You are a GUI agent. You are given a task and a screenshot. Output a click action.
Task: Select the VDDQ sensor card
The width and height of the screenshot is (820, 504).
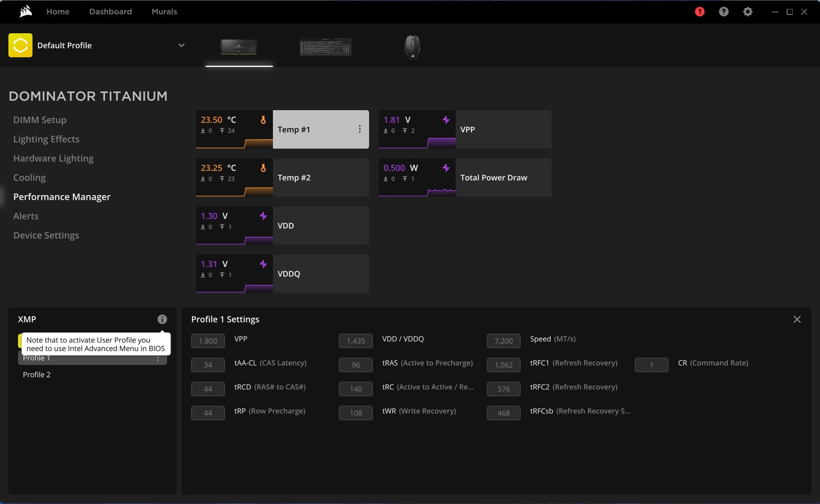pos(283,274)
